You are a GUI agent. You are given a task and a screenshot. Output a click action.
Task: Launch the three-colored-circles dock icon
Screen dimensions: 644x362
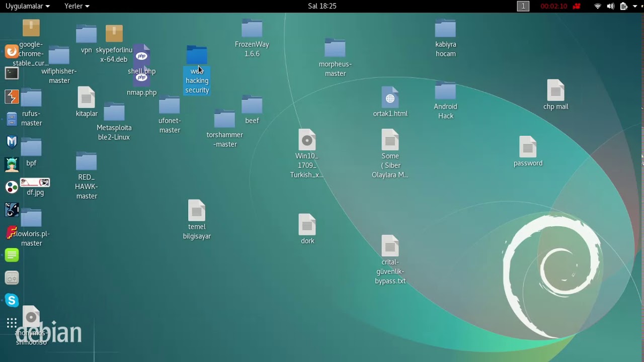12,187
